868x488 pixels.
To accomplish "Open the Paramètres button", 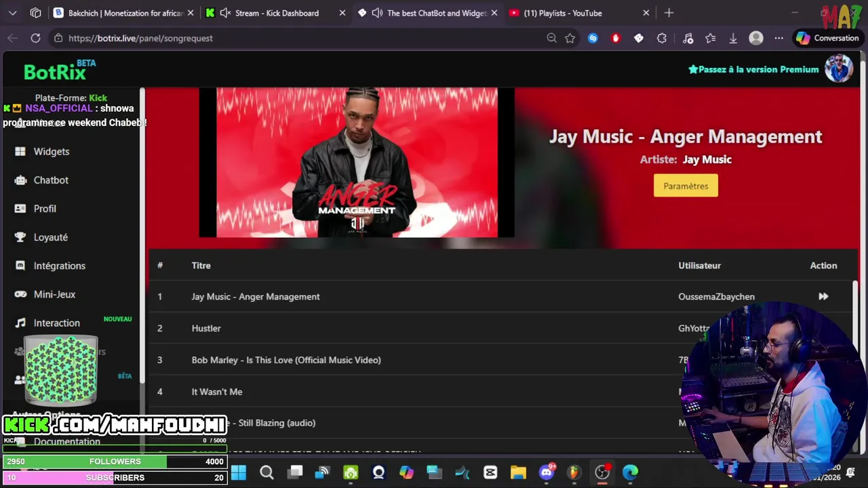I will click(x=686, y=186).
